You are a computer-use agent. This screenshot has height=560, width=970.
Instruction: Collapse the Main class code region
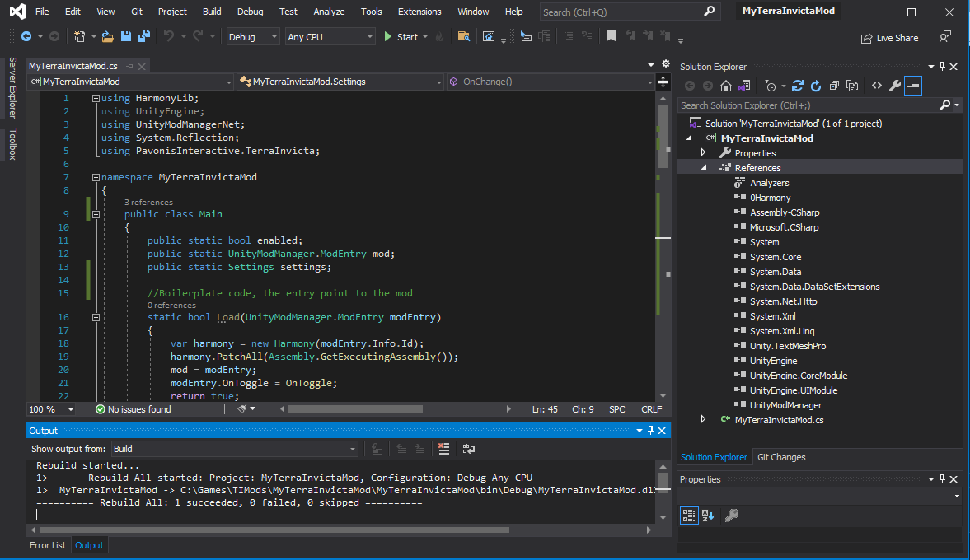(96, 214)
